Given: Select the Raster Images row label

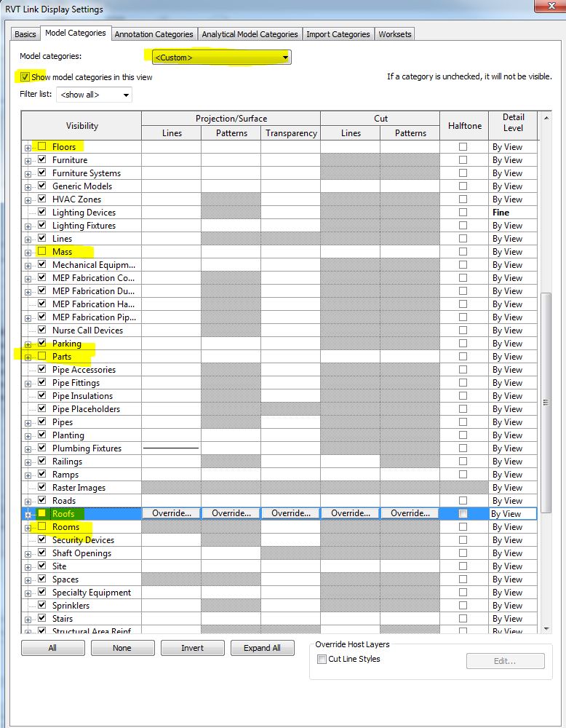Looking at the screenshot, I should click(79, 488).
